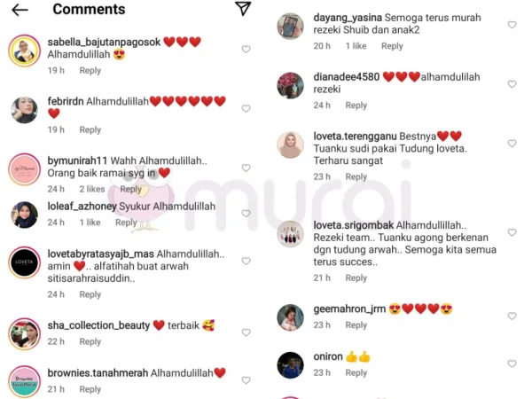Tap heart next to dayang_yasina's comment
532x399 pixels.
click(512, 25)
